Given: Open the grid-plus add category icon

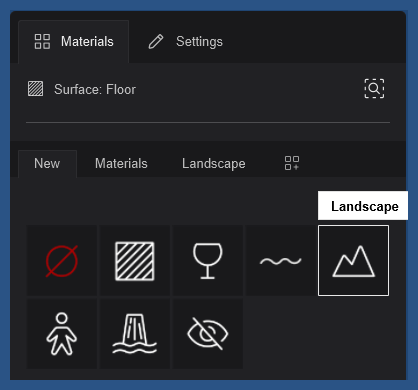Looking at the screenshot, I should click(292, 163).
